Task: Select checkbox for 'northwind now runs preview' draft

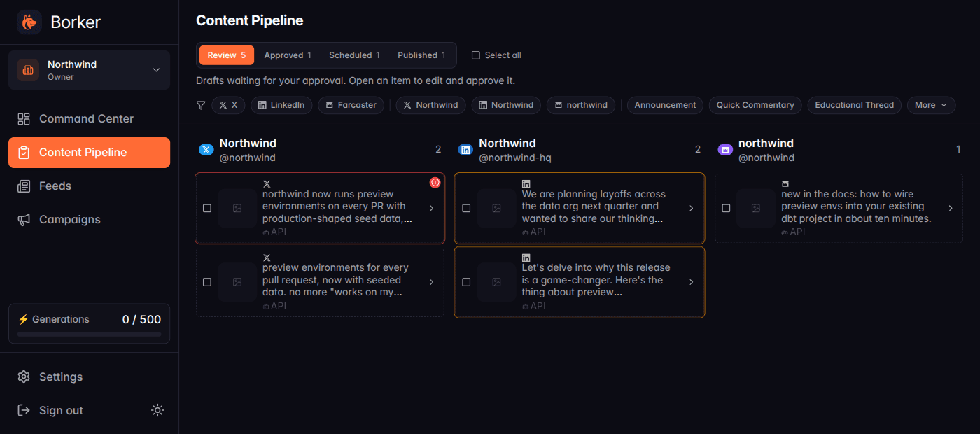Action: (x=206, y=209)
